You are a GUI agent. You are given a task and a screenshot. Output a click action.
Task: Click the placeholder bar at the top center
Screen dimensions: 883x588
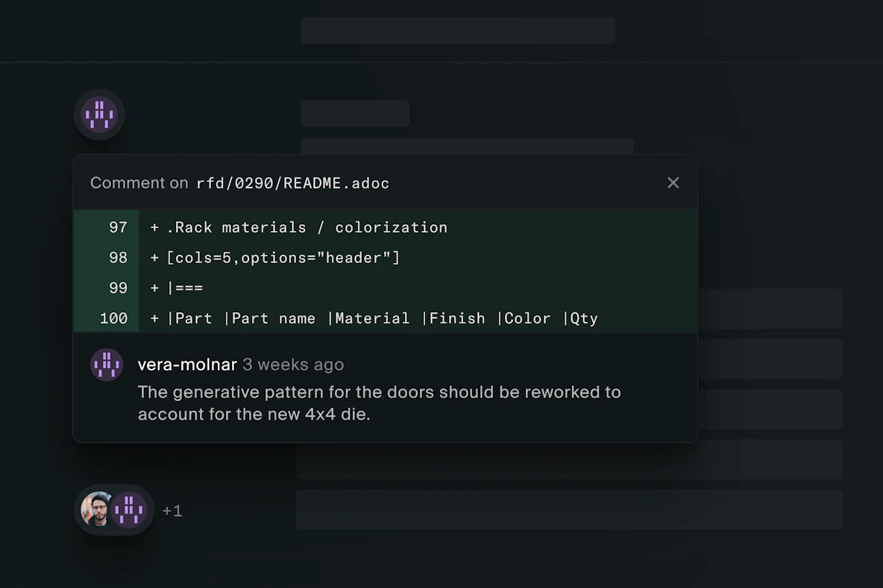(x=458, y=31)
